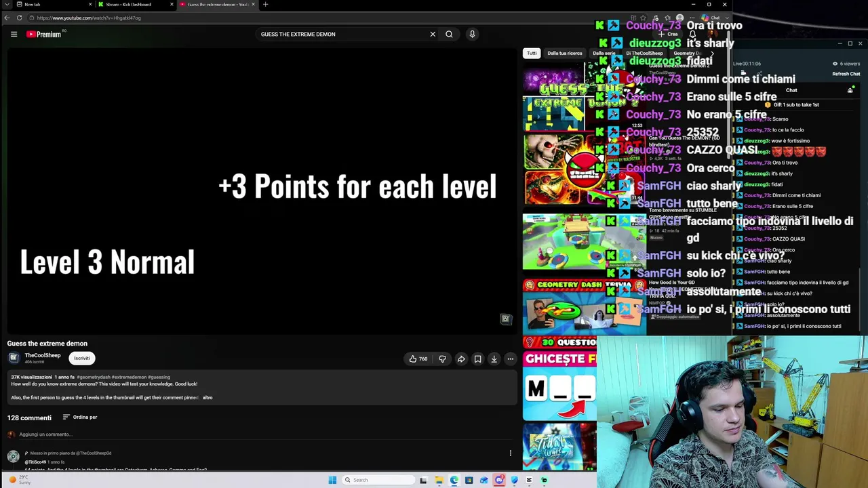Click the Gift 1 sub to take 1st banner
The width and height of the screenshot is (868, 488).
tap(792, 104)
